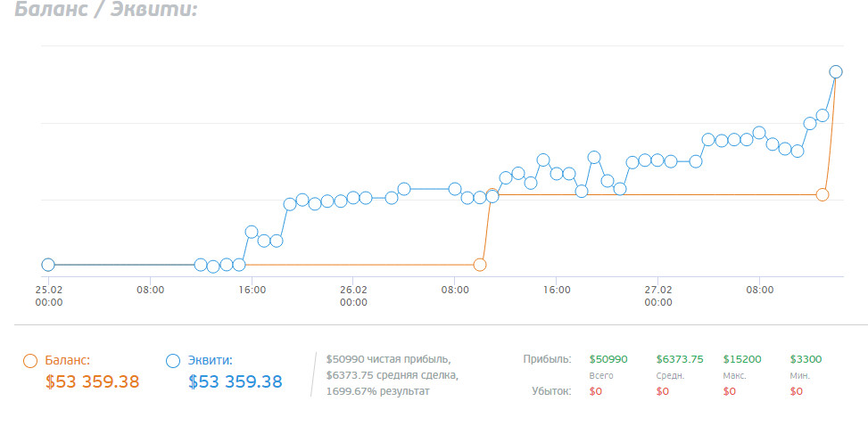Click the topmost blue equity data point
The image size is (868, 426).
point(836,71)
